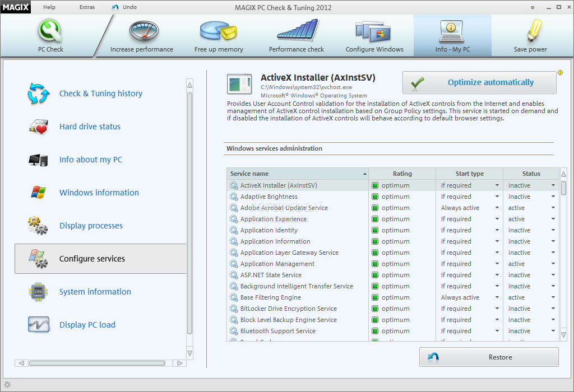The image size is (574, 392).
Task: Open the Help menu
Action: (49, 7)
